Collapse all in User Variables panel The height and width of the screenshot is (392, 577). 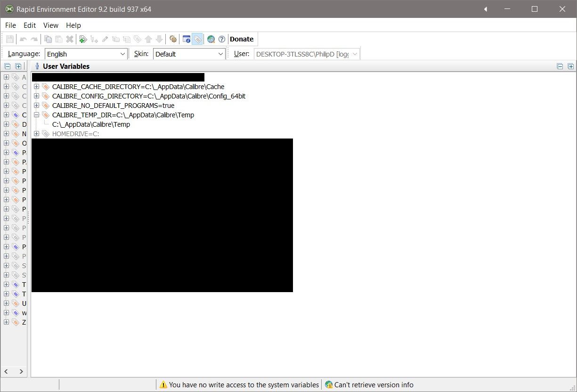coord(560,66)
